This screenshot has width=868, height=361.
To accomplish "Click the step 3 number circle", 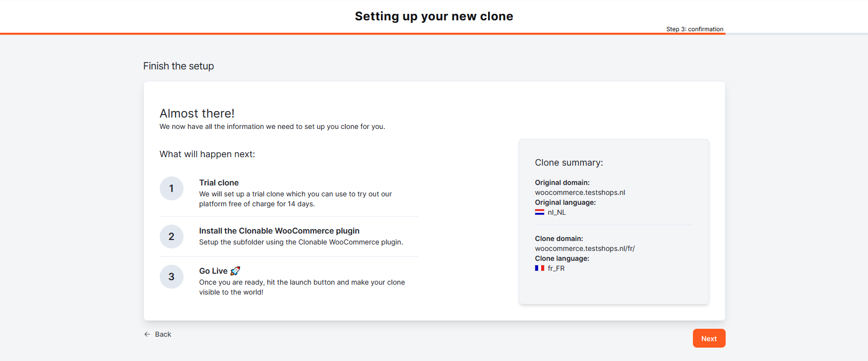I will [172, 277].
